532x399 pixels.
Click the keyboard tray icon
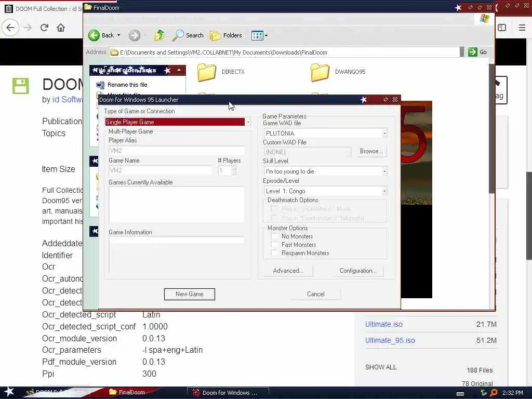tap(460, 394)
